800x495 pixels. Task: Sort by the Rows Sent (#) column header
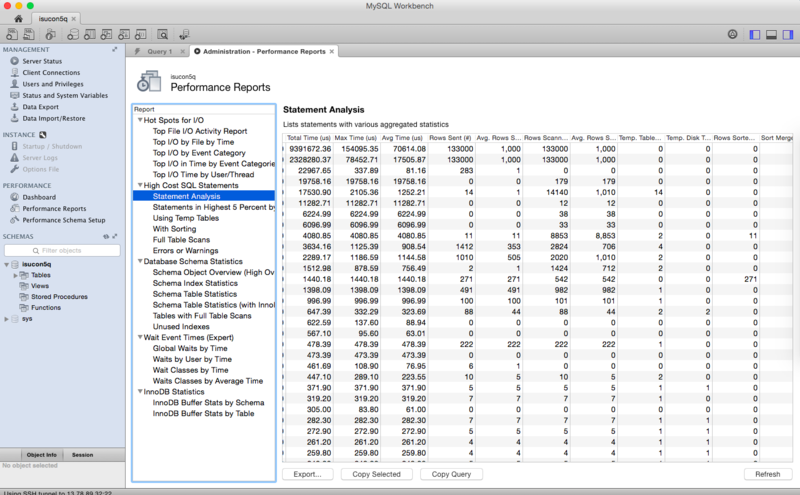(x=450, y=138)
